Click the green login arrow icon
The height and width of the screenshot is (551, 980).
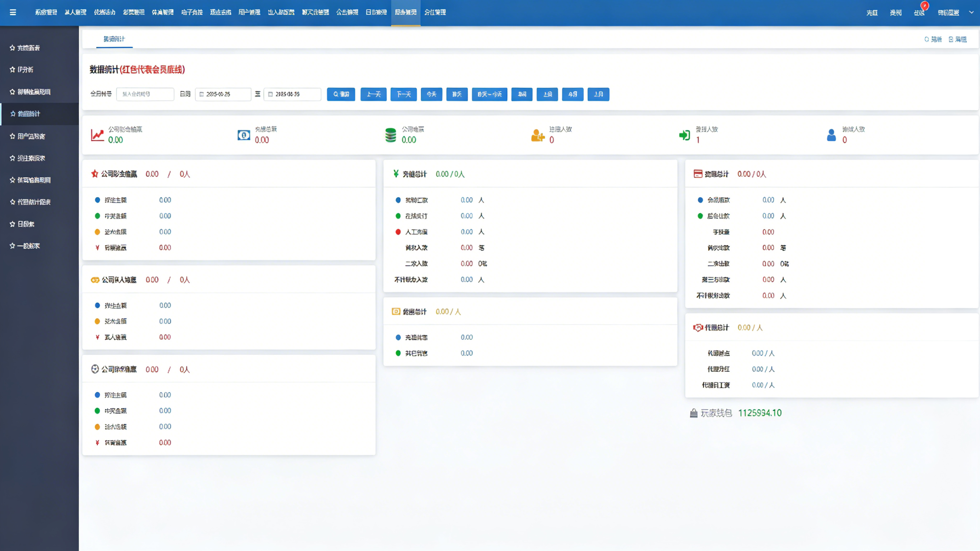(x=685, y=135)
